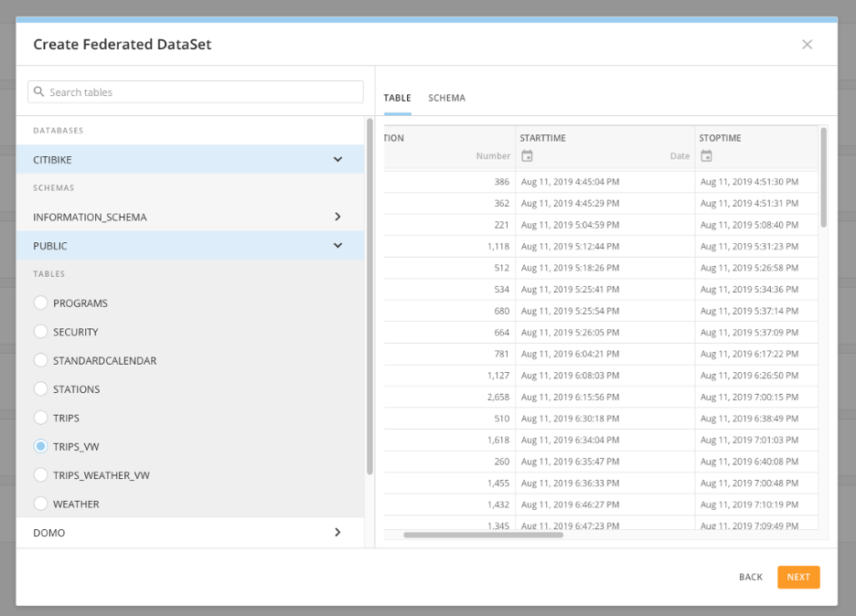This screenshot has width=856, height=616.
Task: Click cell 'Aug 11, 2019 7:10:19 PM'
Action: 749,504
